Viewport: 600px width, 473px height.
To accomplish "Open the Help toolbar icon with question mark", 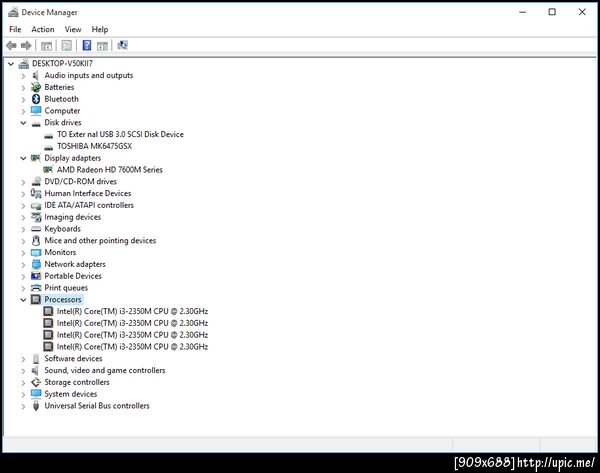I will pos(87,46).
